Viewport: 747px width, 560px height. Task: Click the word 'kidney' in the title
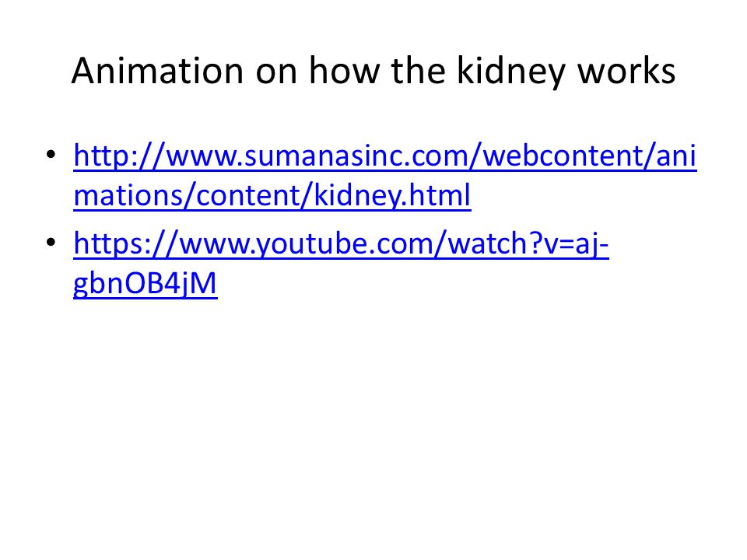click(x=511, y=72)
